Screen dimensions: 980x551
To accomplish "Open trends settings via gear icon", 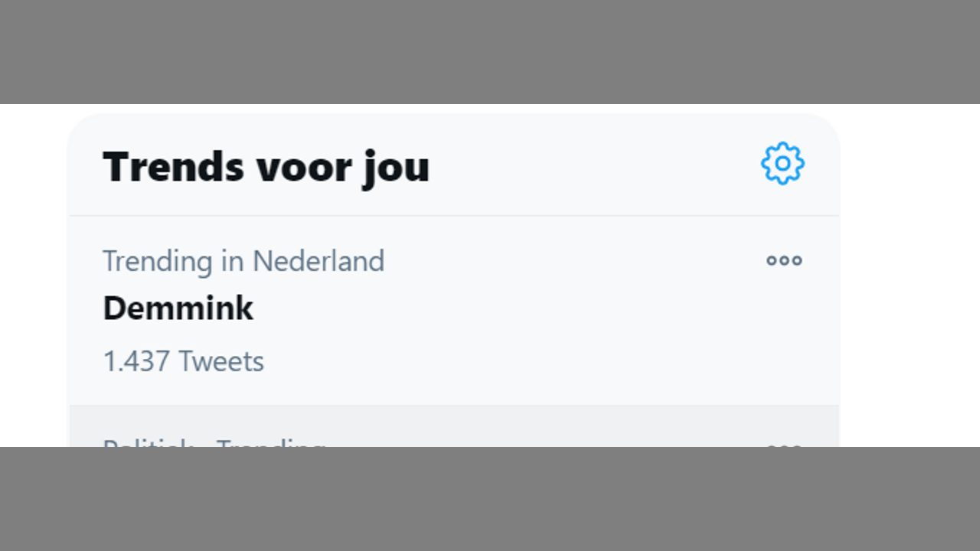I will (x=782, y=163).
